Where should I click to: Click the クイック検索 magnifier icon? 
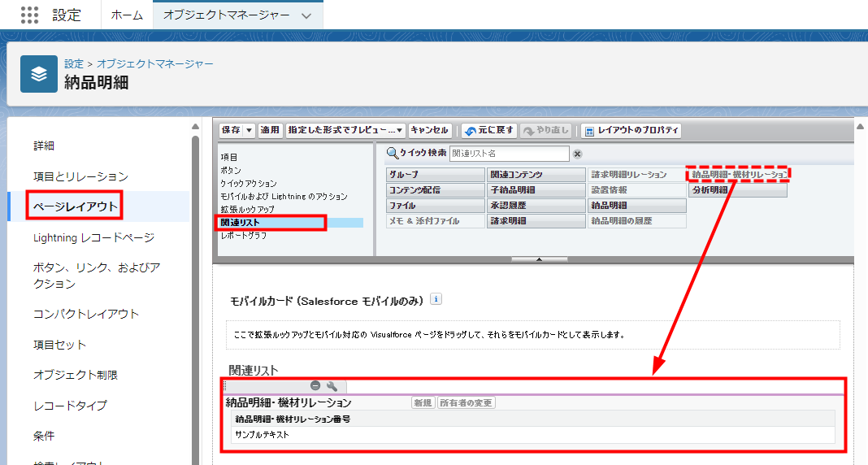tap(392, 153)
